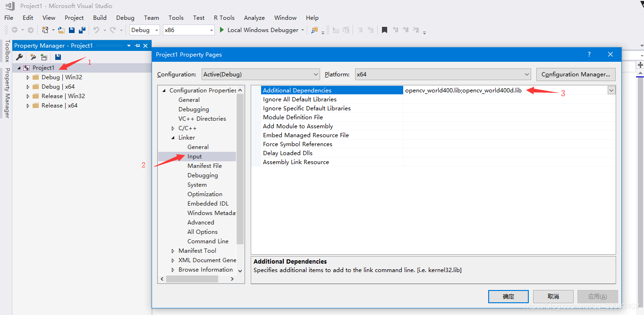Expand the Debug | Win32 node
644x315 pixels.
pyautogui.click(x=28, y=77)
